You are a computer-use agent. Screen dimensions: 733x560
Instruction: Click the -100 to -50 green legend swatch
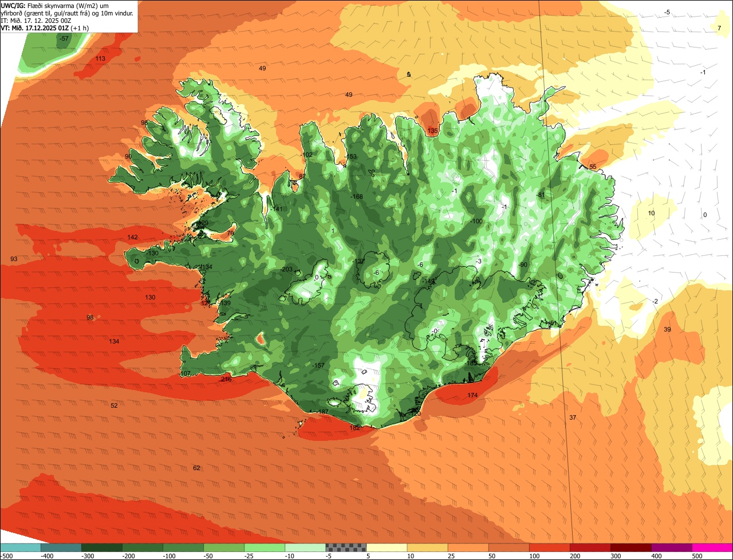(183, 547)
